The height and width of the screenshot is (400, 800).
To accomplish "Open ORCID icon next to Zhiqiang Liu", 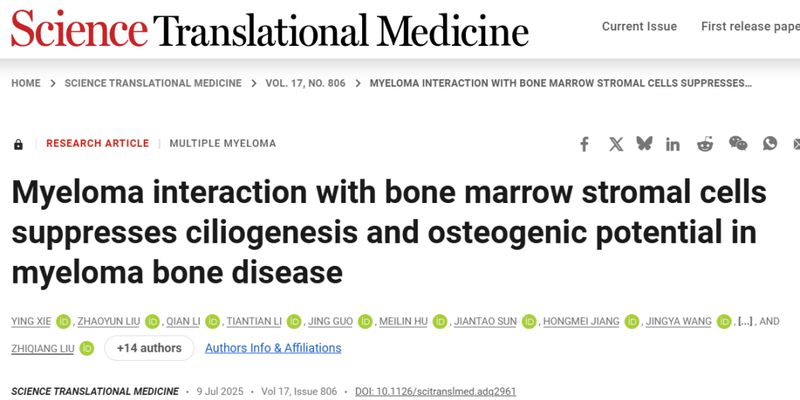I will point(87,348).
